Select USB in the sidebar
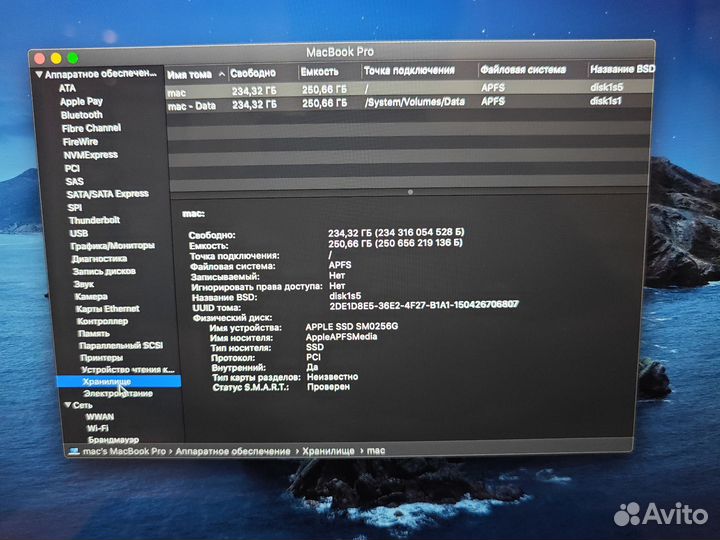This screenshot has height=540, width=720. pos(79,233)
